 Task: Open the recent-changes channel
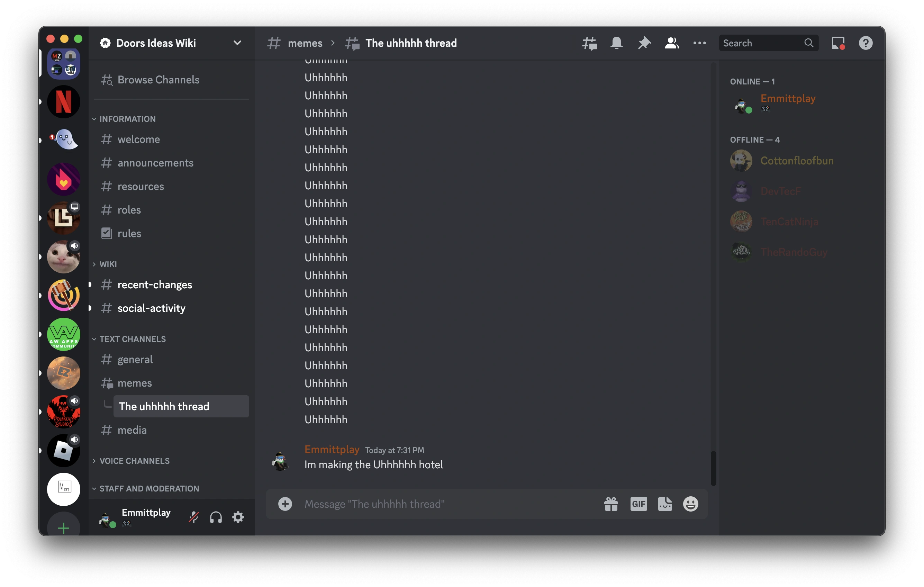tap(155, 285)
